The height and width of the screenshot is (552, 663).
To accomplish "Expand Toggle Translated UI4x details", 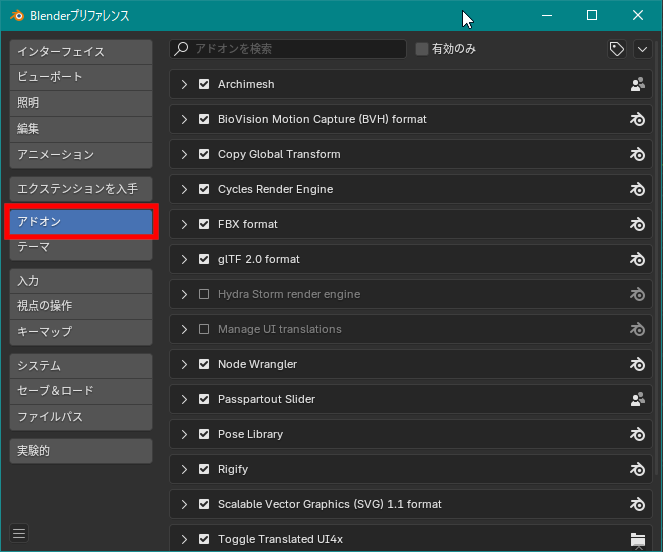I will pyautogui.click(x=184, y=539).
